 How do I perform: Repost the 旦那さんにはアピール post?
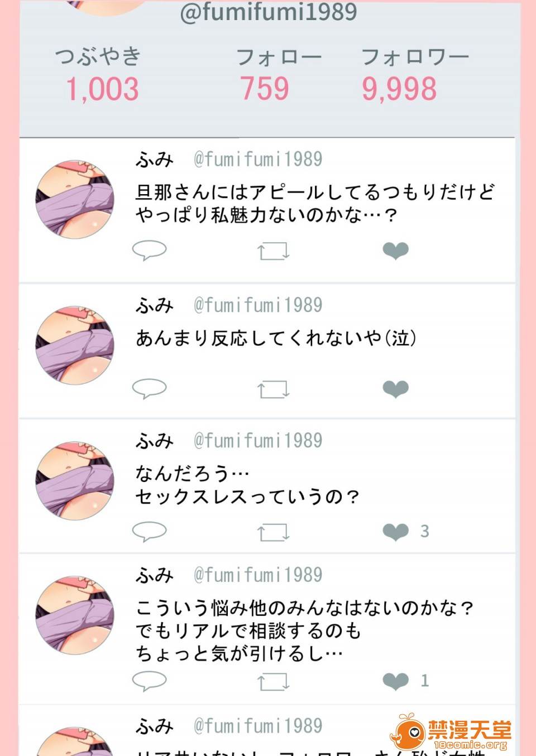coord(273,251)
